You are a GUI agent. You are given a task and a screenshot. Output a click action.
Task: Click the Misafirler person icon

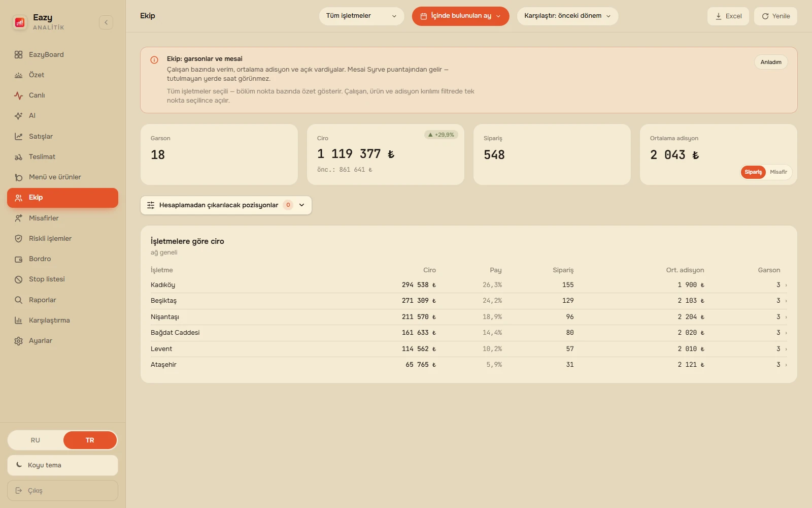pos(19,218)
